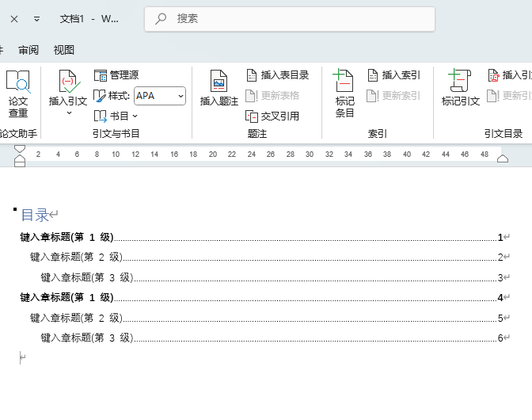This screenshot has width=532, height=420.
Task: Click the 标记条目 mark entry icon
Action: 344,81
